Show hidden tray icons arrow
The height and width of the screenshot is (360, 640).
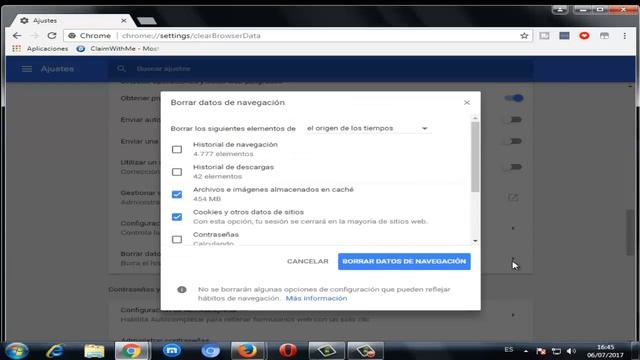pyautogui.click(x=526, y=351)
